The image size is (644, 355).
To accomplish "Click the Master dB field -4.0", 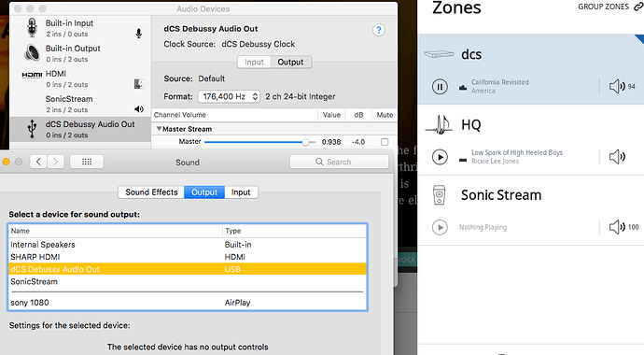I will pos(358,142).
